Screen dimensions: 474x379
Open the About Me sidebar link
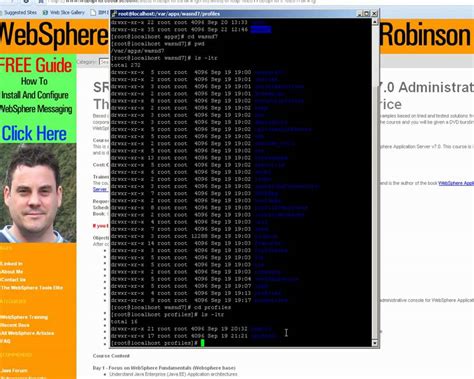pos(12,272)
